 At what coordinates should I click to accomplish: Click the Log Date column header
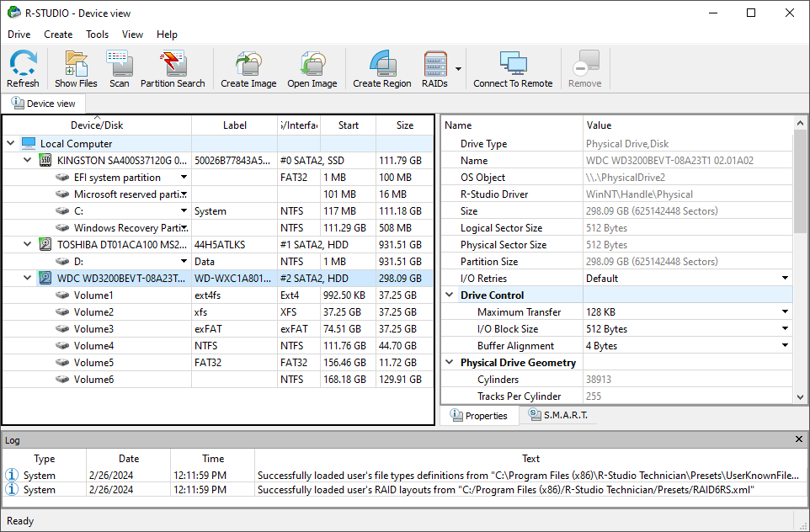pos(129,459)
